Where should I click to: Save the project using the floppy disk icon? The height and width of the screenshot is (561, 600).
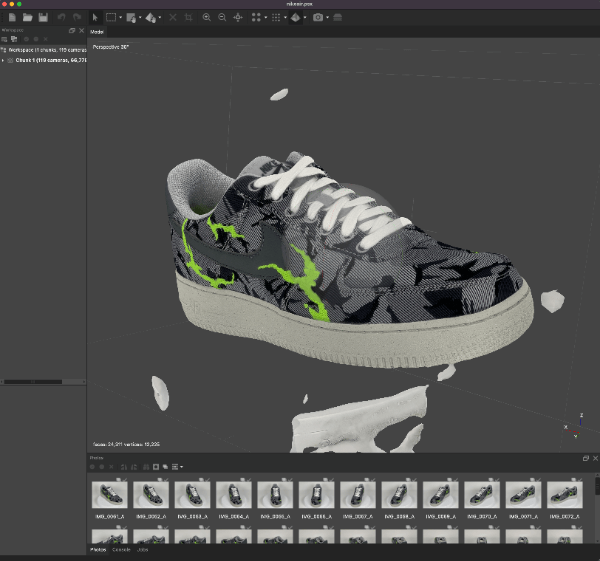[42, 18]
